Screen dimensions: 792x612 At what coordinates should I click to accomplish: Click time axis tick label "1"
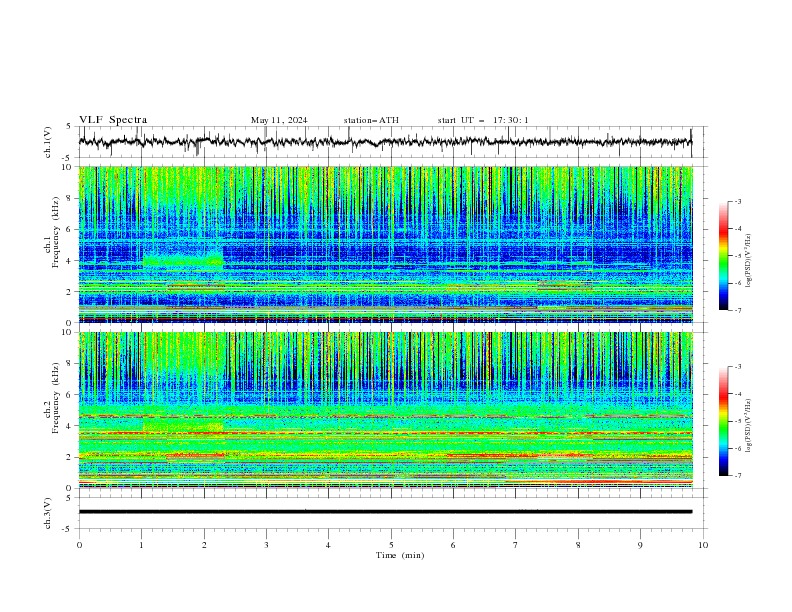[141, 545]
